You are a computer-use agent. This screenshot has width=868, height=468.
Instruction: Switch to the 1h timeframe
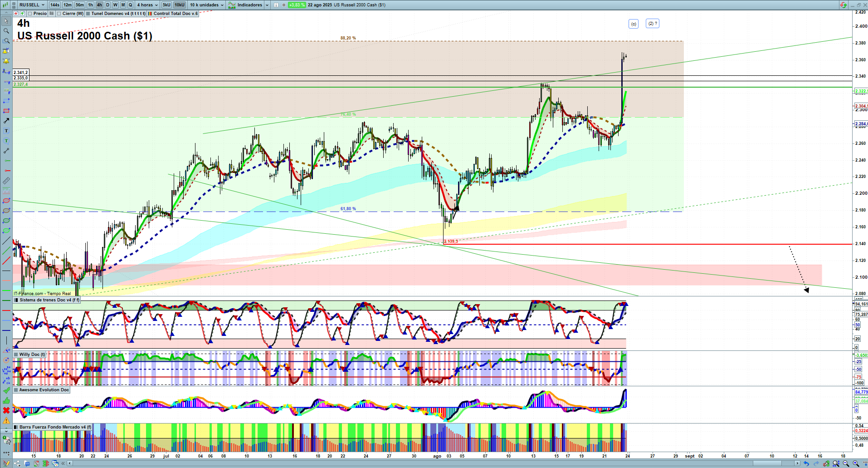pyautogui.click(x=91, y=5)
